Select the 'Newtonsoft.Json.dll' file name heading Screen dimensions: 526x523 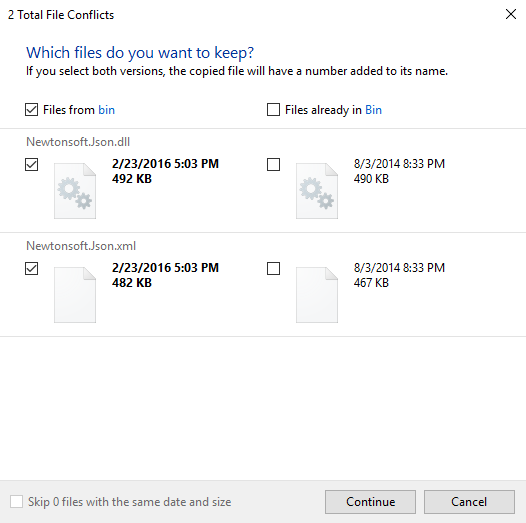(78, 142)
